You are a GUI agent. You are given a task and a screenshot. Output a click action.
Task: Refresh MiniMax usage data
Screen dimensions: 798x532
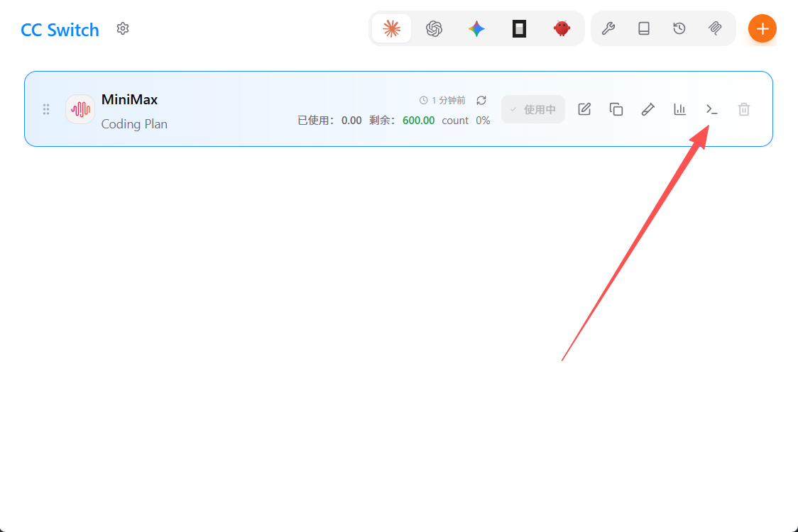pyautogui.click(x=481, y=100)
